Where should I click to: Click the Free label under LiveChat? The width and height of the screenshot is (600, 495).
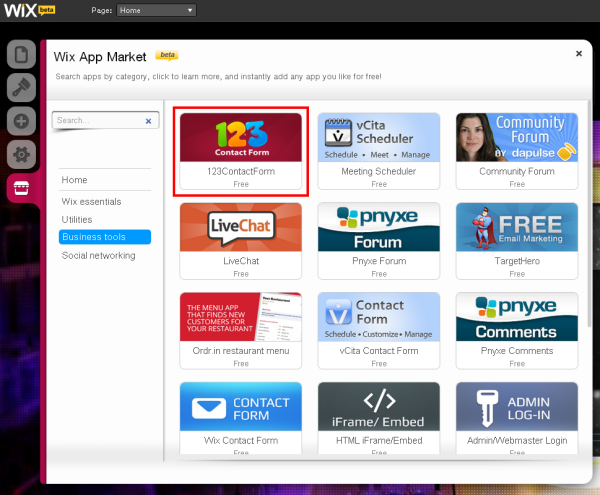click(x=241, y=274)
